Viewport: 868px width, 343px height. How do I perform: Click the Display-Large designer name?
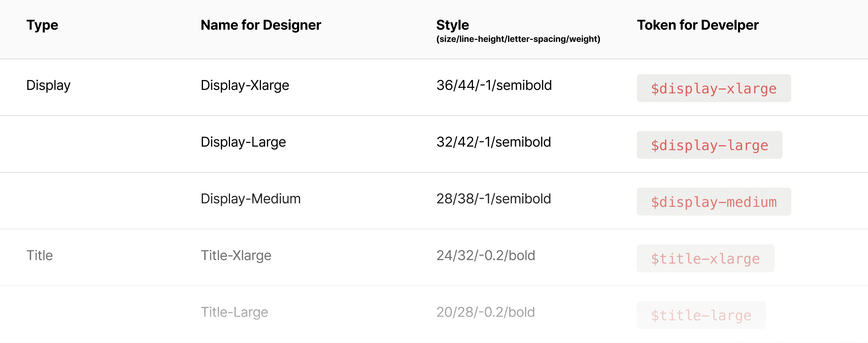pyautogui.click(x=243, y=142)
